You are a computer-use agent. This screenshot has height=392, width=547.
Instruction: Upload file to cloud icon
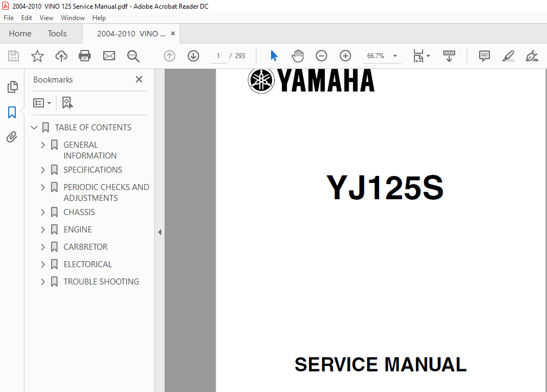tap(61, 56)
